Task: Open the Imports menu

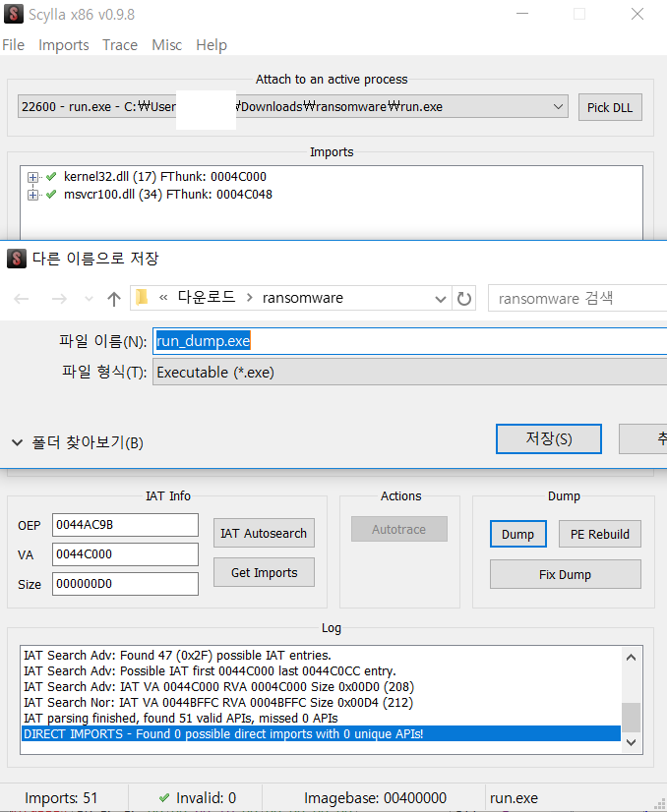Action: 64,45
